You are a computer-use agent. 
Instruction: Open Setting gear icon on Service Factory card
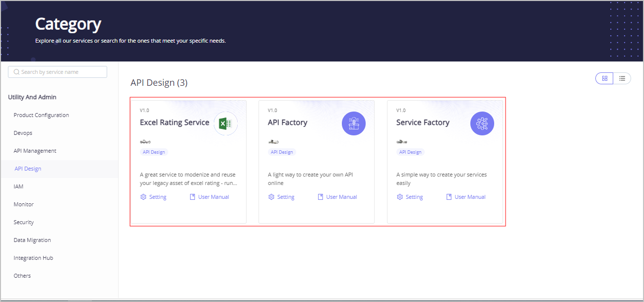tap(400, 197)
